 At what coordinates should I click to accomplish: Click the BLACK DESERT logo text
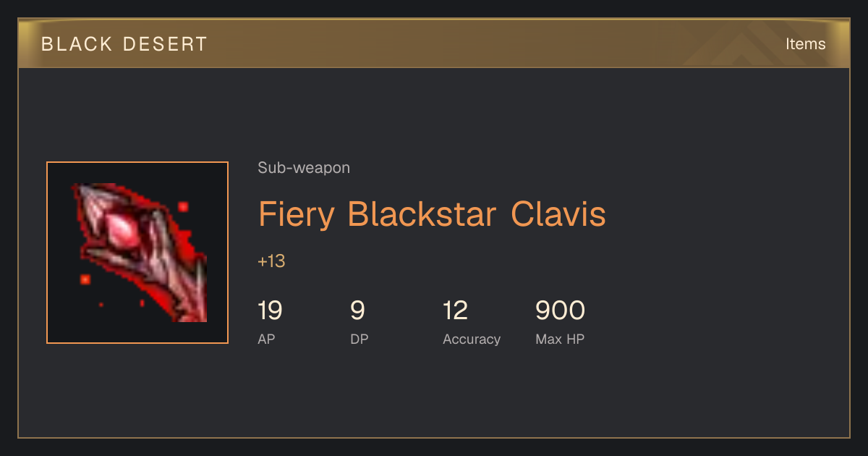pos(124,44)
